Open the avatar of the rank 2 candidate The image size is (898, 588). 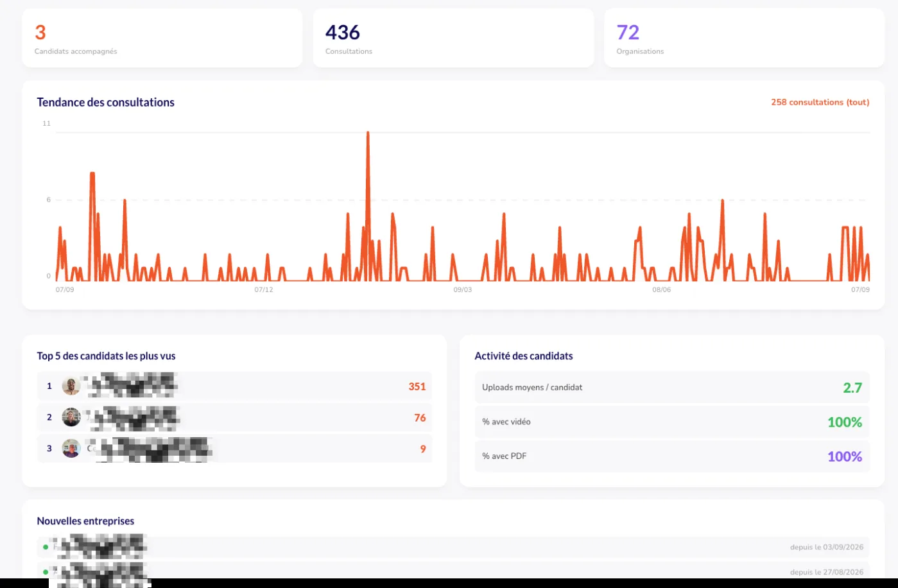(71, 417)
